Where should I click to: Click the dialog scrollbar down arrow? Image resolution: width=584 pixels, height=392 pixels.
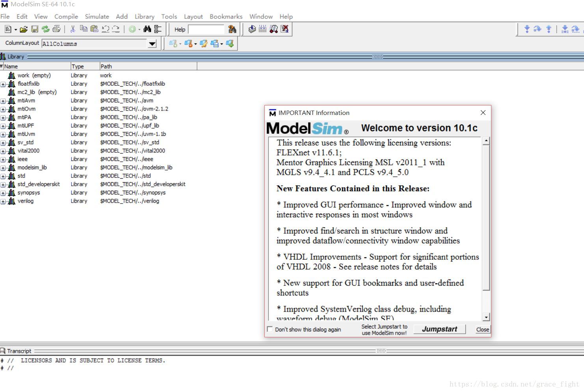tap(486, 317)
